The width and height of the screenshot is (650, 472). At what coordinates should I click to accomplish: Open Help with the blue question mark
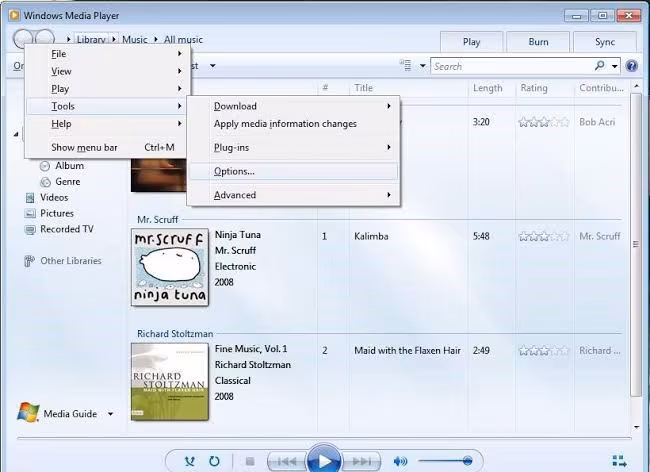coord(631,66)
